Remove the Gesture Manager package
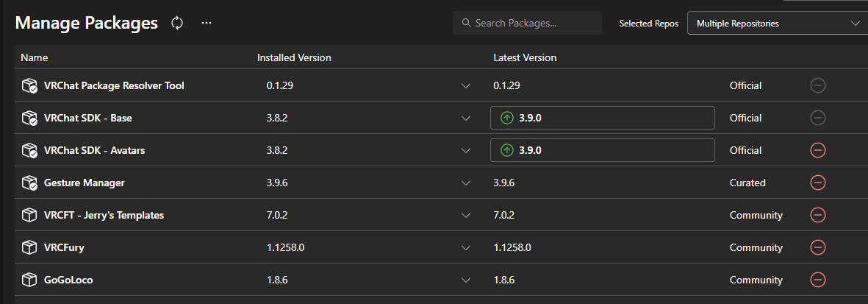868x304 pixels. tap(817, 183)
